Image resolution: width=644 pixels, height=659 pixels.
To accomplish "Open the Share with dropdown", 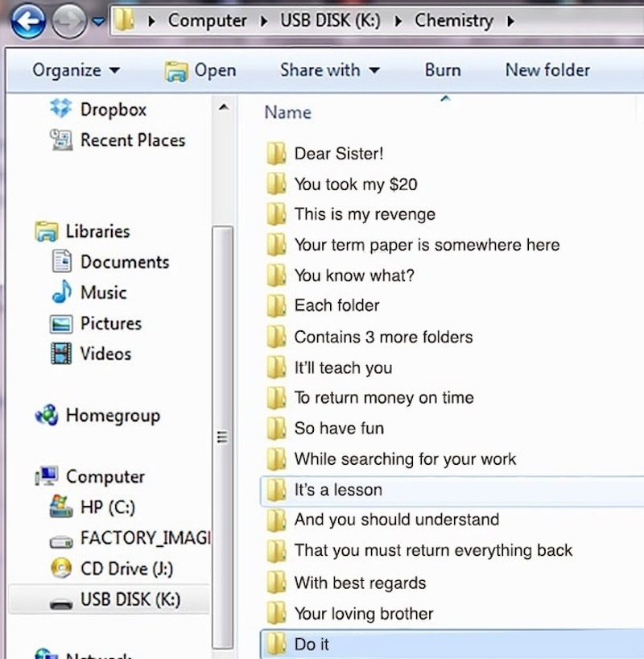I will coord(329,70).
